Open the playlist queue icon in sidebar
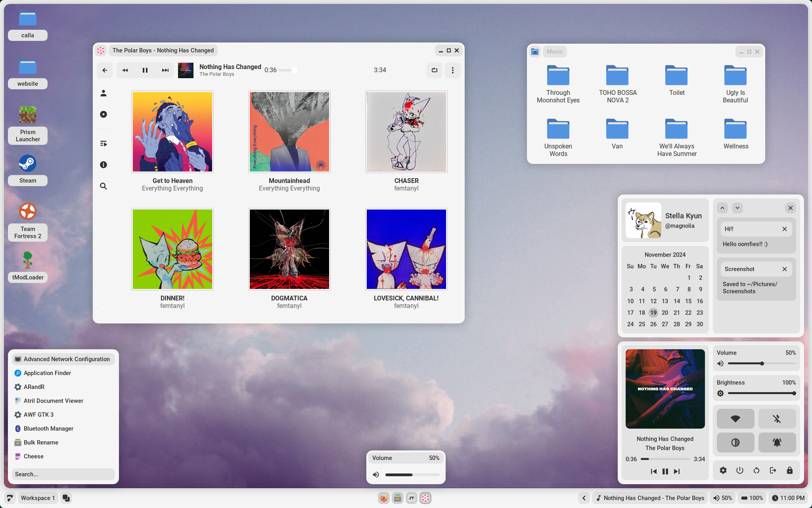The image size is (812, 508). [x=103, y=144]
